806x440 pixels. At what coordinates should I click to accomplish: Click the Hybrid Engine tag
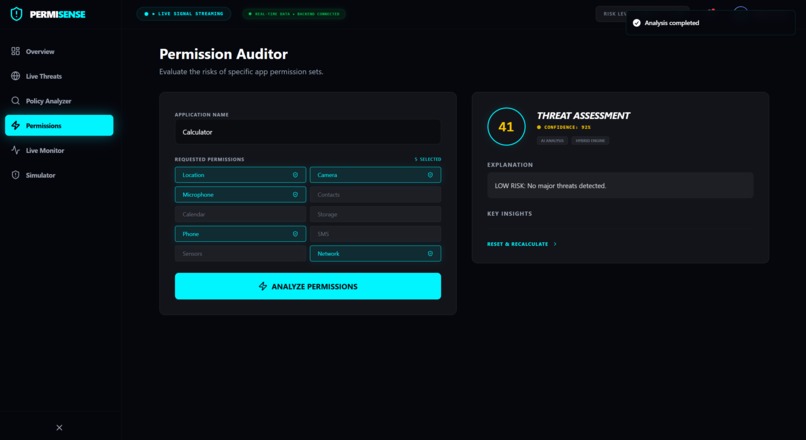coord(590,140)
